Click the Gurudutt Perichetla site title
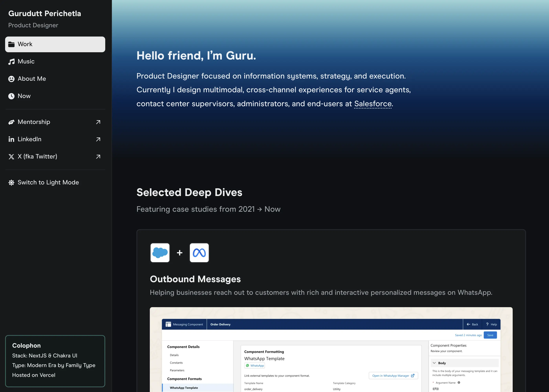 tap(45, 14)
